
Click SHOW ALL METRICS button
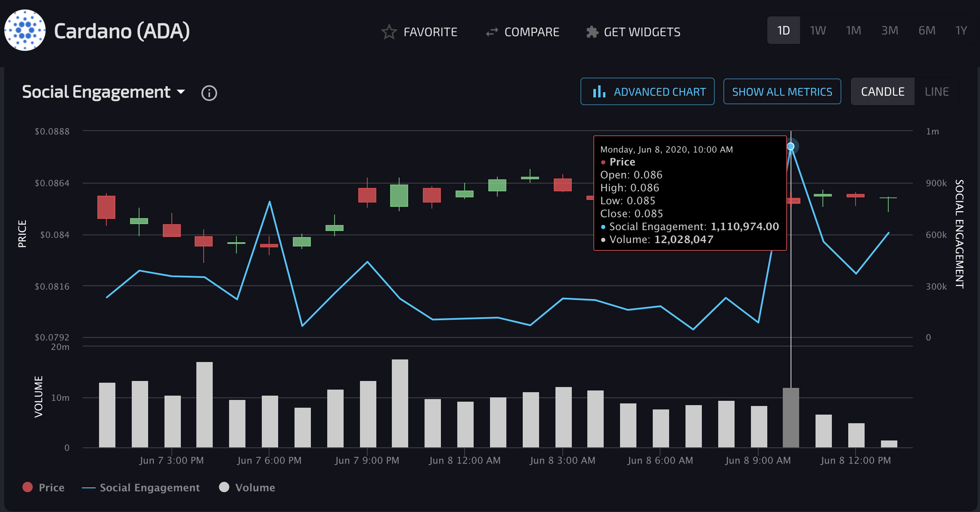click(x=782, y=91)
